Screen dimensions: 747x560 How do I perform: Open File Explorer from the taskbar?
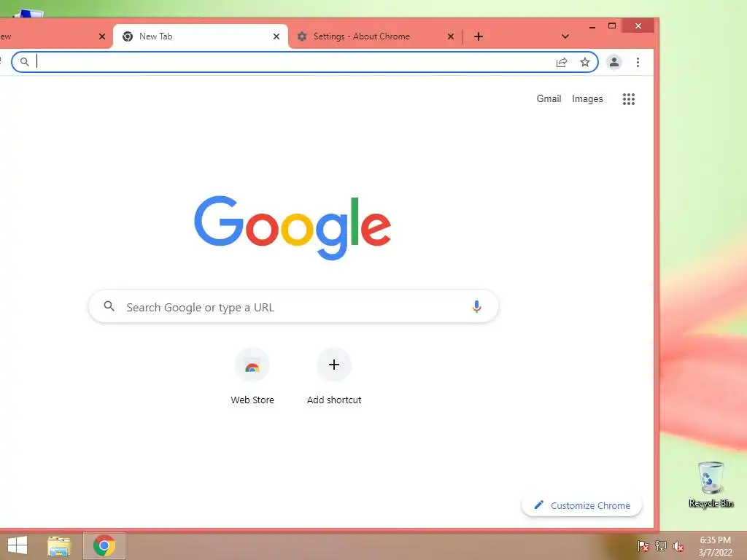(x=59, y=546)
